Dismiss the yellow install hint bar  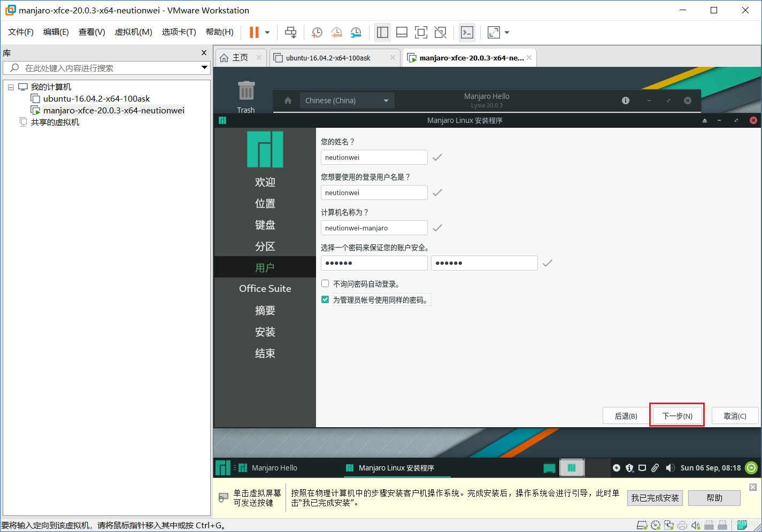tap(753, 487)
